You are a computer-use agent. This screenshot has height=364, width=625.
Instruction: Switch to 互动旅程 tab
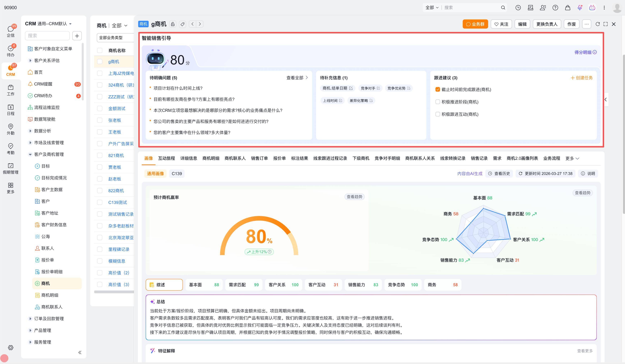166,158
